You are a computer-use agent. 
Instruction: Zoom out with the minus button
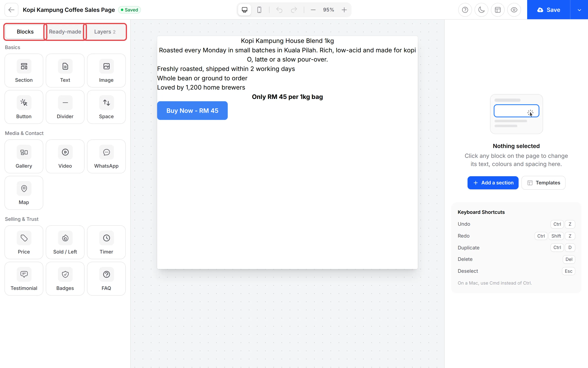click(313, 10)
